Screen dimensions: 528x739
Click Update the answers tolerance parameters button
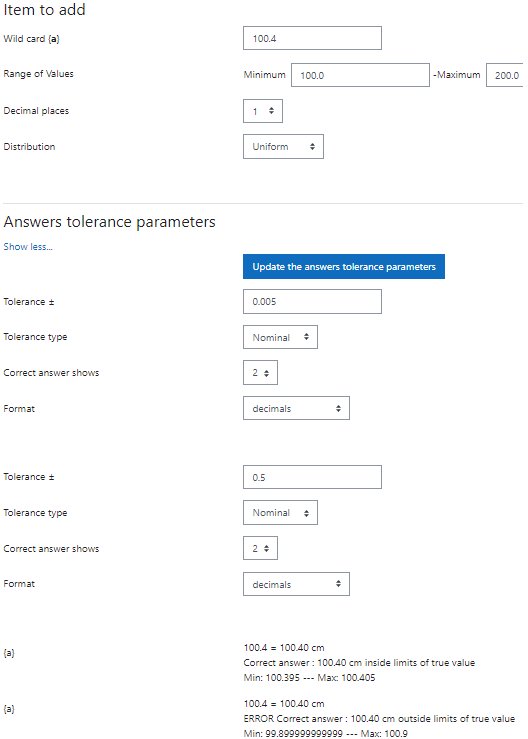point(344,267)
